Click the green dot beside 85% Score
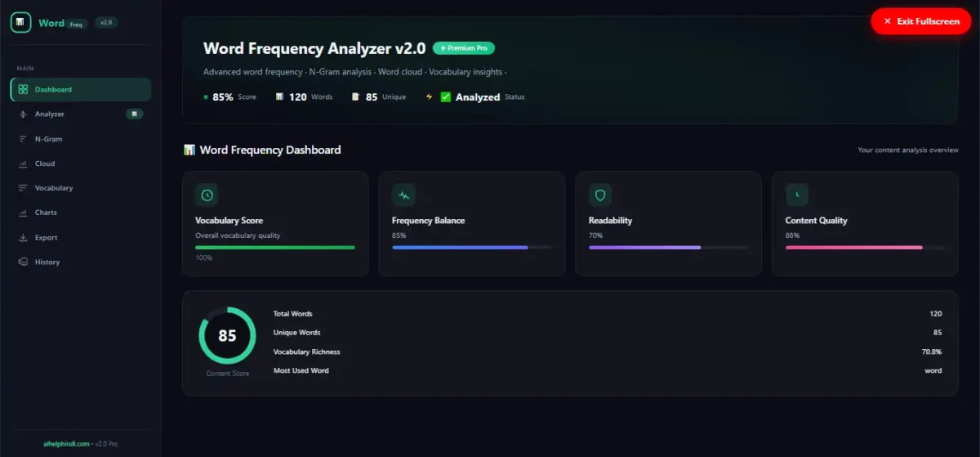The width and height of the screenshot is (980, 457). [x=206, y=96]
